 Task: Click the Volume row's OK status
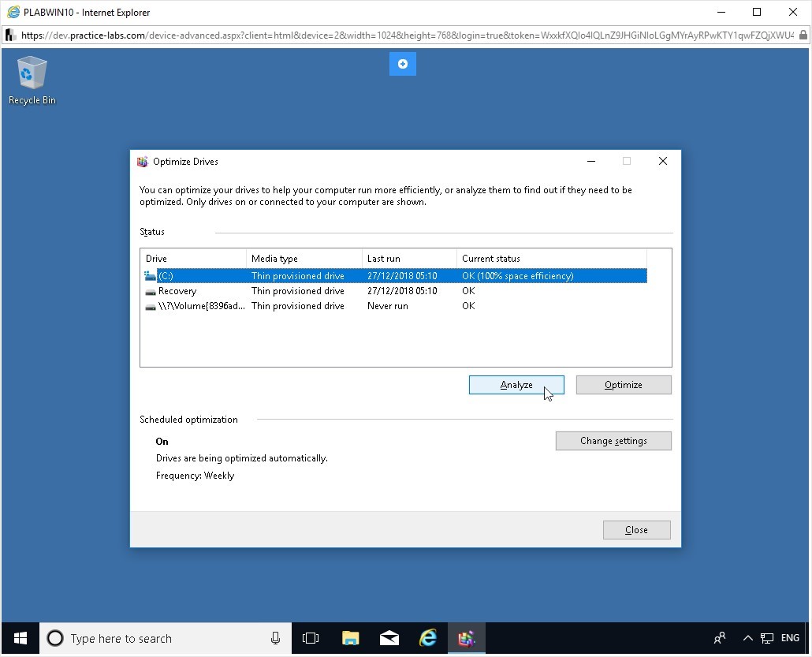(x=468, y=306)
